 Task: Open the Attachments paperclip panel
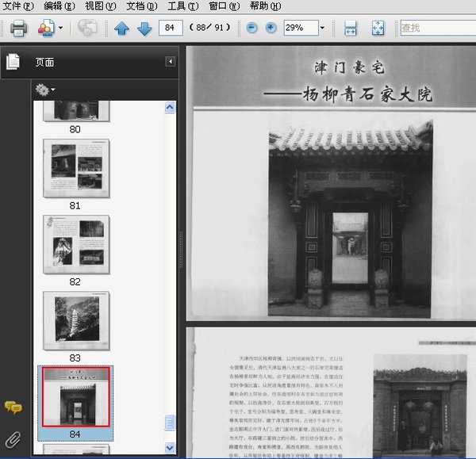13,438
